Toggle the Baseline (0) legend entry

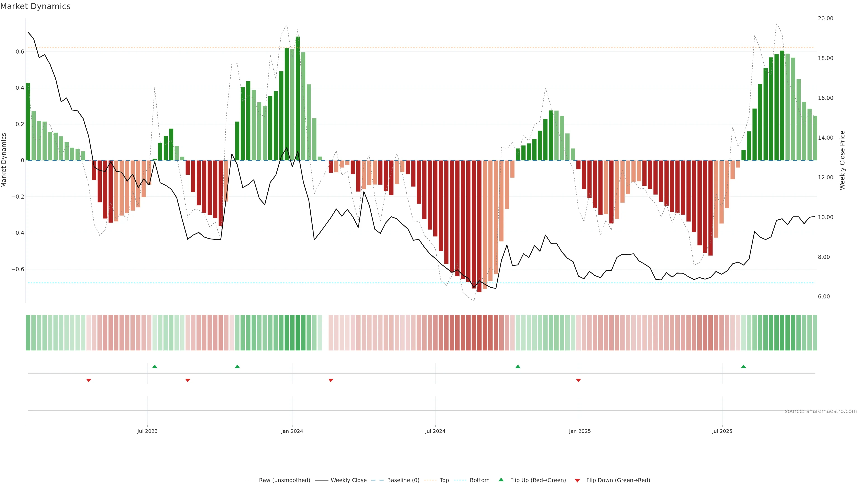tap(403, 480)
